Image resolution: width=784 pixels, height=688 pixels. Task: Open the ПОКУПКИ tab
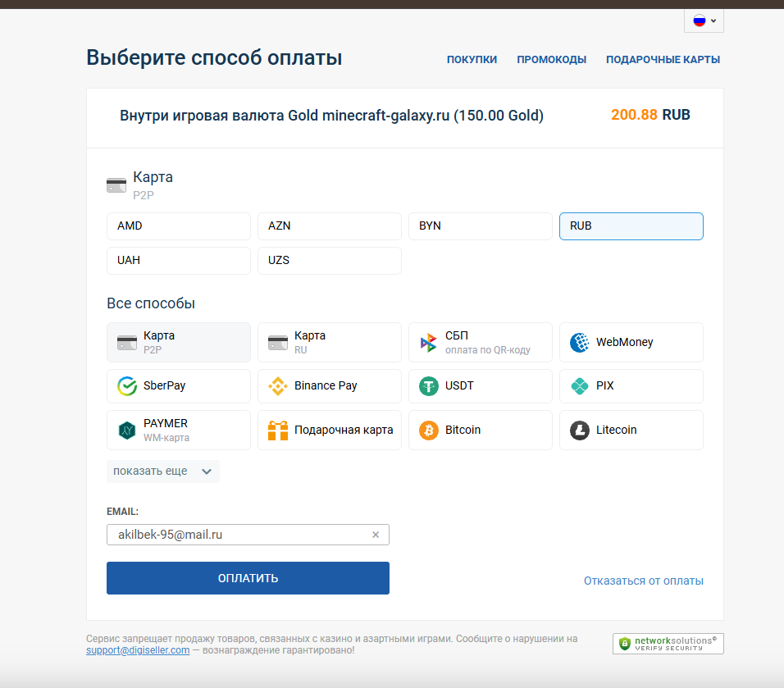click(472, 60)
